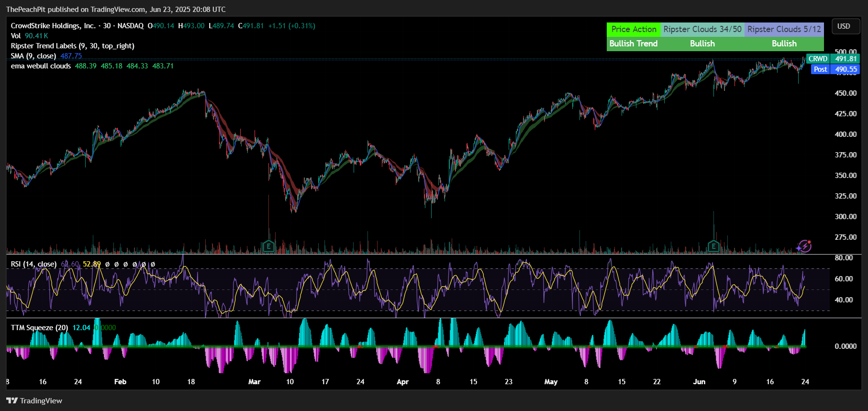
Task: Click the purple lightning icon above the price pane
Action: click(804, 246)
